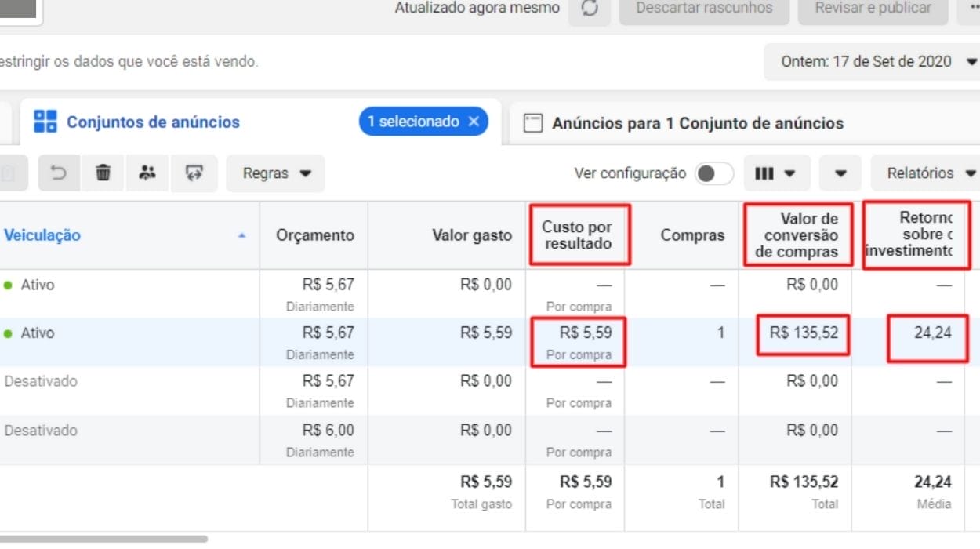Click the trash delete icon

(103, 173)
